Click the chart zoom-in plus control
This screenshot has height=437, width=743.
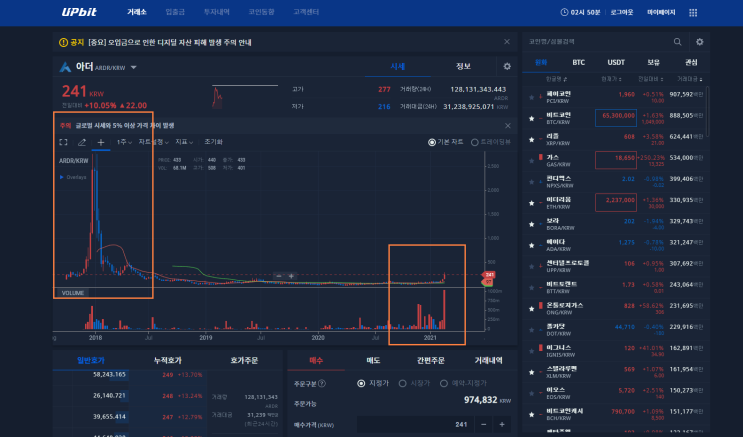291,276
